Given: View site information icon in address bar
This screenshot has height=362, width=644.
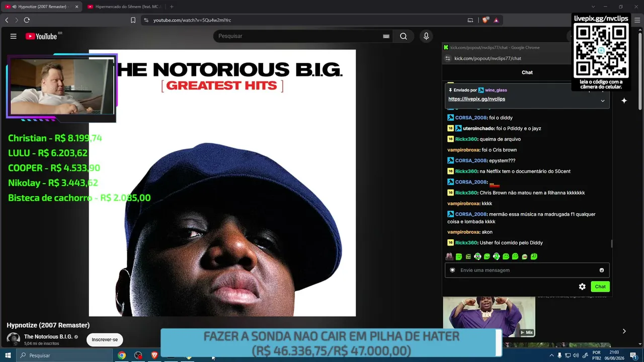Looking at the screenshot, I should (x=146, y=20).
